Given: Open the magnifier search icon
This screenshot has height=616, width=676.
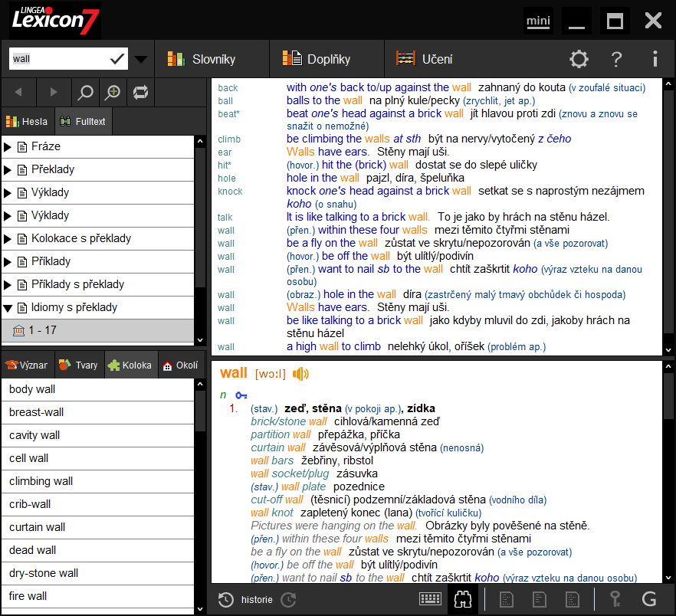Looking at the screenshot, I should [84, 92].
